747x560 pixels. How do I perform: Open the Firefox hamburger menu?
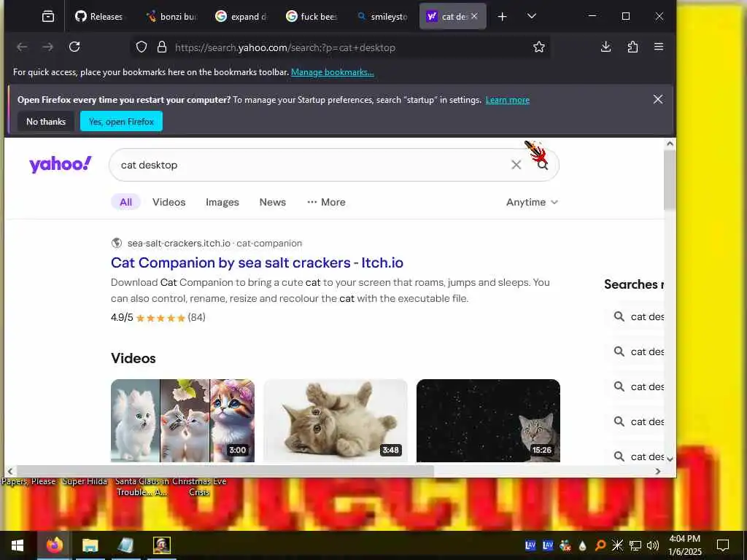[x=659, y=47]
